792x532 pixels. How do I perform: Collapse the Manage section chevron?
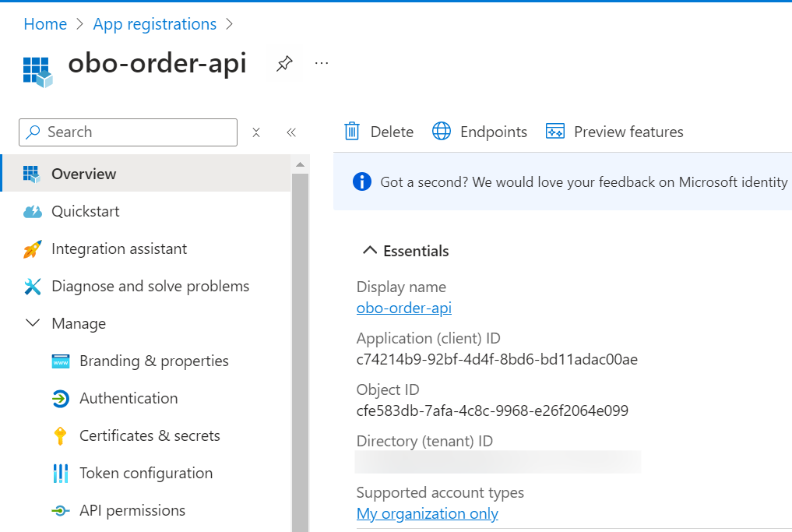33,322
